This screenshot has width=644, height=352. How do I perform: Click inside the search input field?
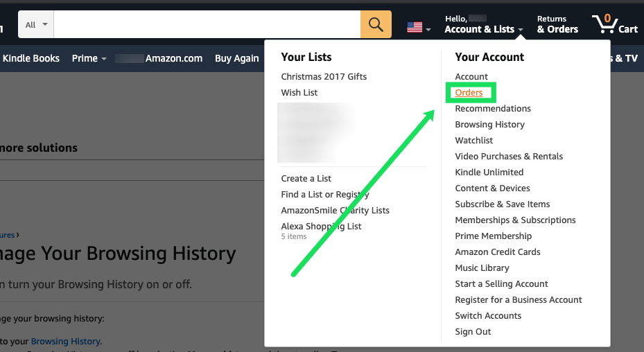coord(207,24)
